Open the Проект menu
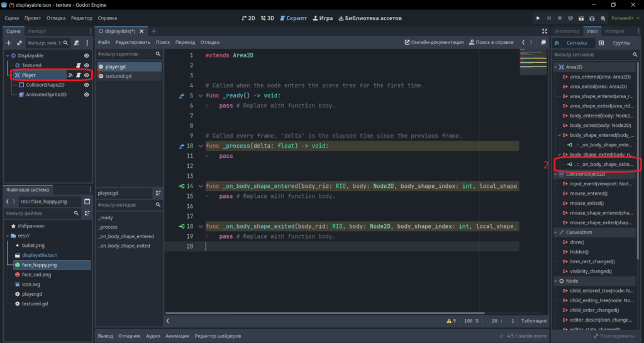Image resolution: width=644 pixels, height=343 pixels. coord(33,18)
